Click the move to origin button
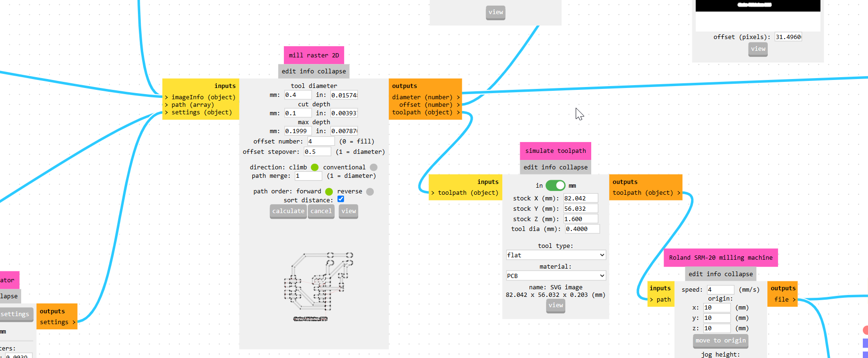This screenshot has width=868, height=358. [721, 341]
